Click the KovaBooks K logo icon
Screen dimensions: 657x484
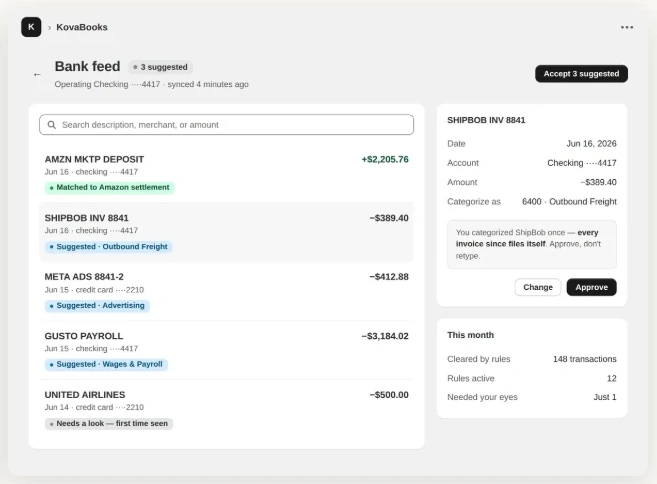[31, 27]
